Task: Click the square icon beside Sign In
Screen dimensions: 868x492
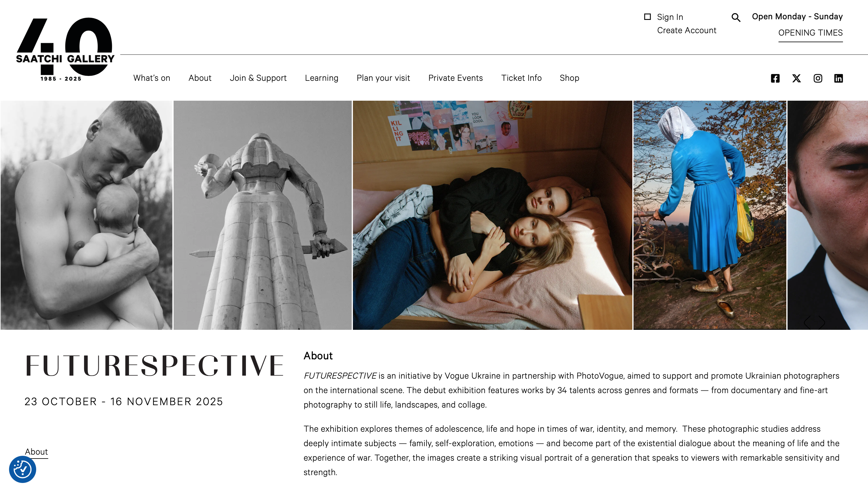Action: (x=647, y=17)
